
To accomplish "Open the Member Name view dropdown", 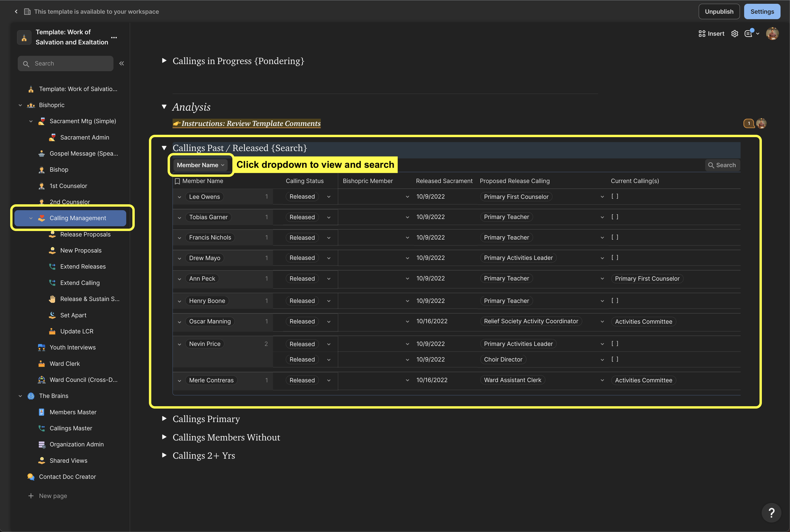I will tap(200, 165).
